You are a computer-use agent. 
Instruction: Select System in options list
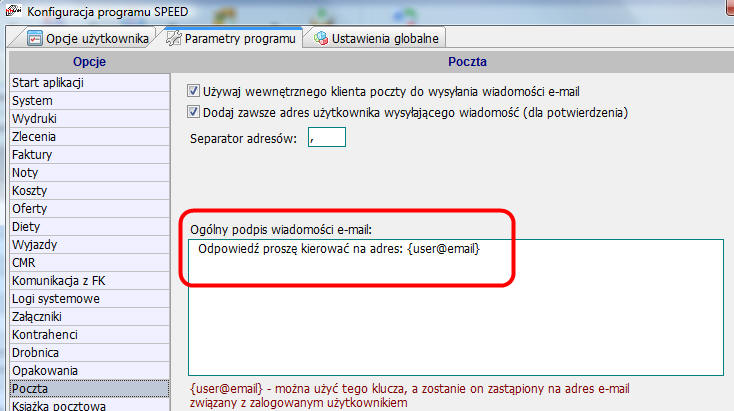point(89,101)
